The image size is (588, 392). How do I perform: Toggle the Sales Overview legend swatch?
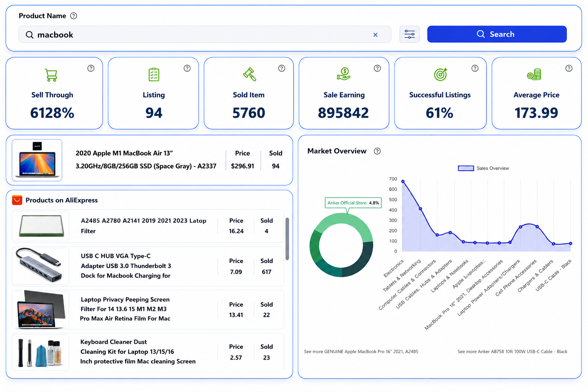466,168
